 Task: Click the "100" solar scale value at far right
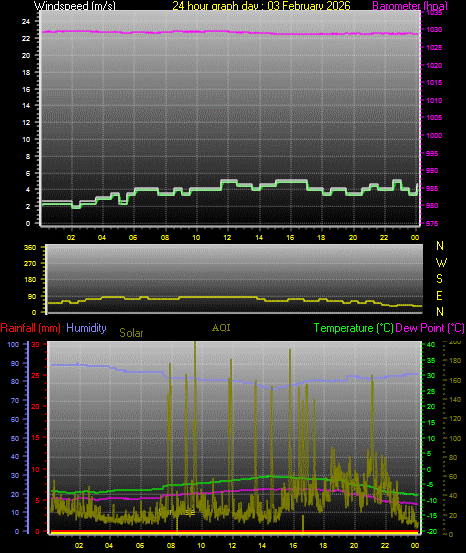(455, 438)
